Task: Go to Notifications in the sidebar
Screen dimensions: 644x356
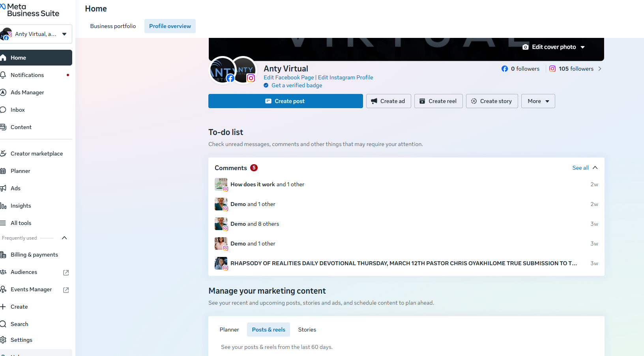Action: point(36,75)
